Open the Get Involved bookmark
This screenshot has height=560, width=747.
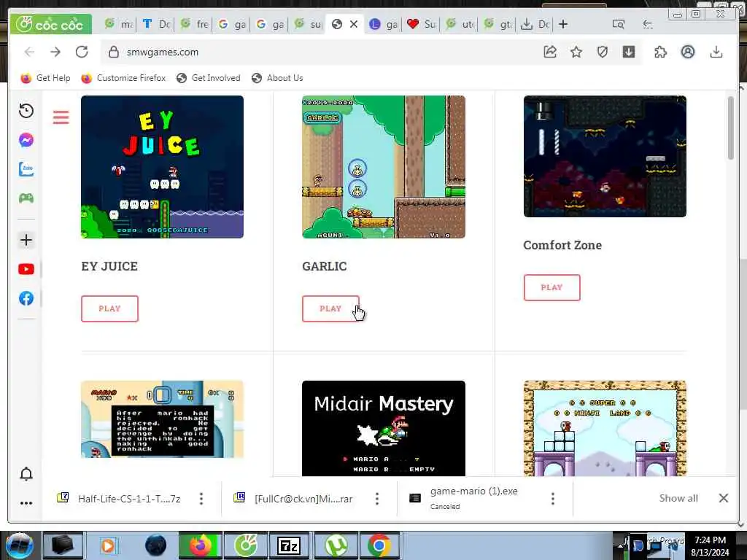pos(208,78)
